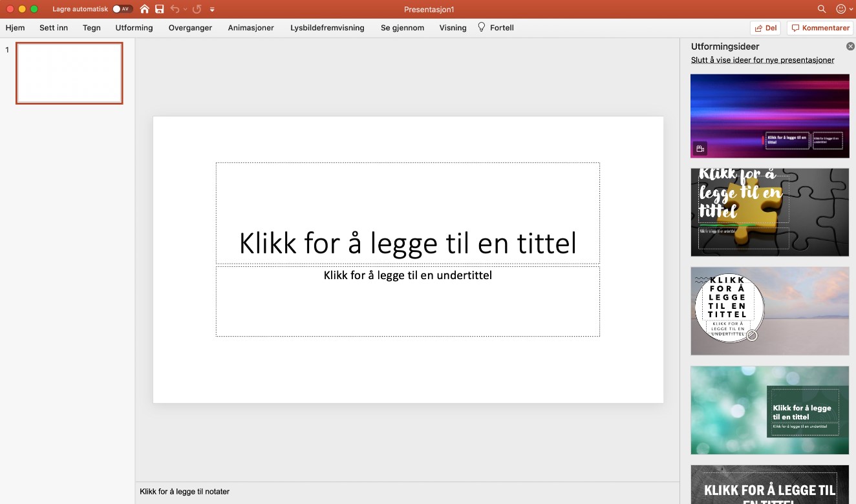
Task: Switch to the Sett inn tab
Action: point(54,28)
